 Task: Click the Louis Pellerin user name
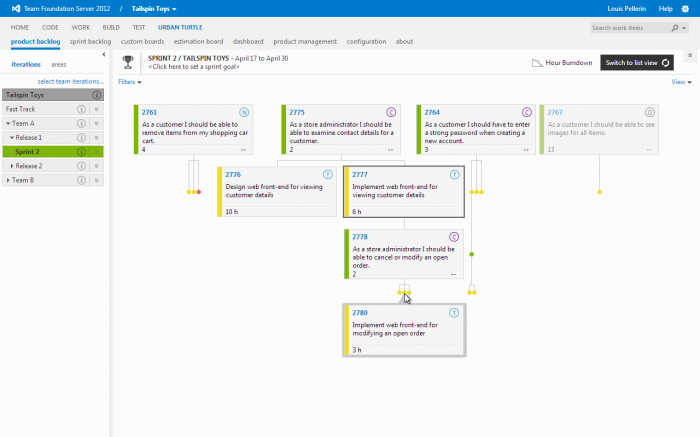[x=626, y=8]
